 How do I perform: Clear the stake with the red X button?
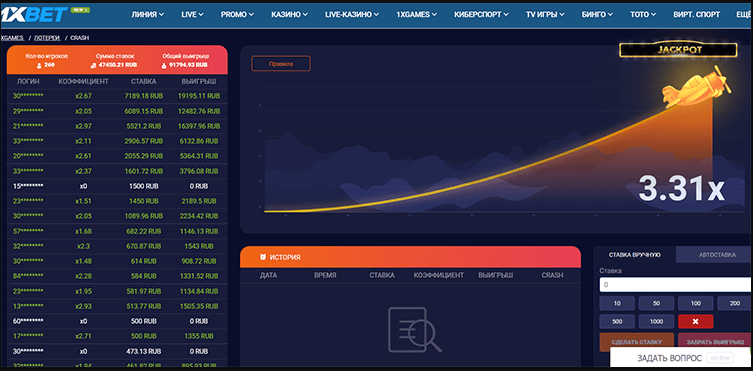695,322
